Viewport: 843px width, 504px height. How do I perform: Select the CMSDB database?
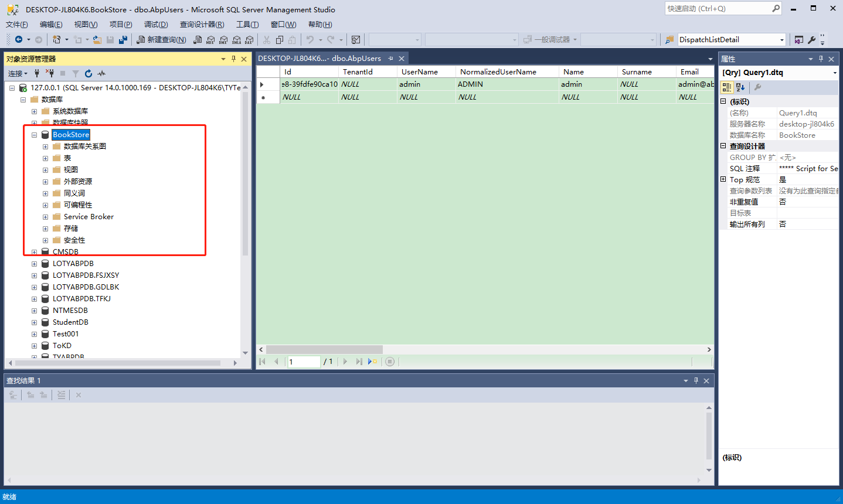pyautogui.click(x=66, y=252)
